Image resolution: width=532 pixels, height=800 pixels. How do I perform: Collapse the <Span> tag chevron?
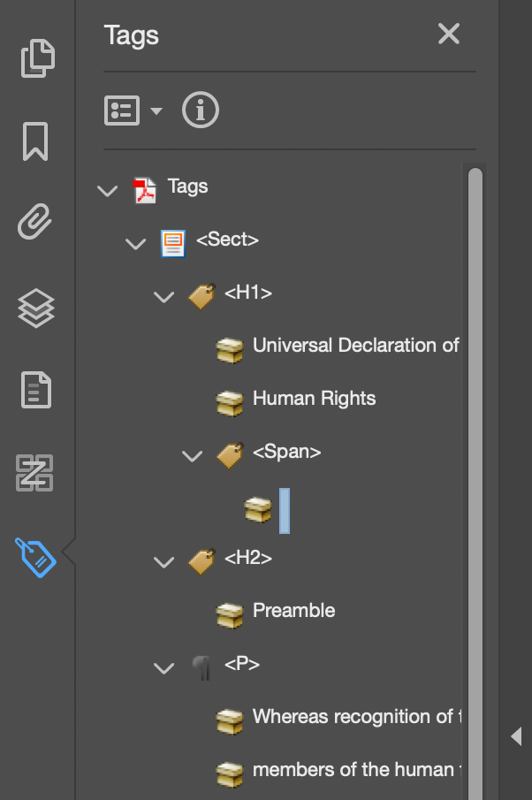tap(192, 455)
